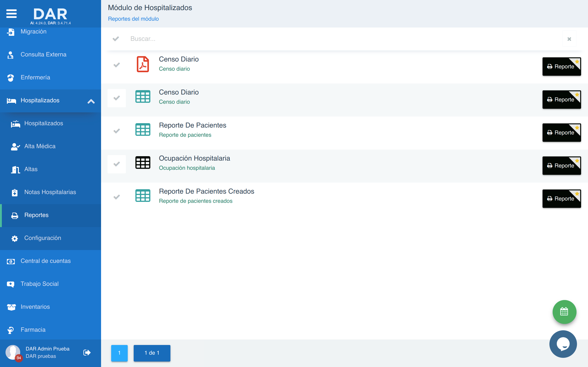Go to the Notas Hospitalarias submenu item
The image size is (588, 367).
(50, 192)
